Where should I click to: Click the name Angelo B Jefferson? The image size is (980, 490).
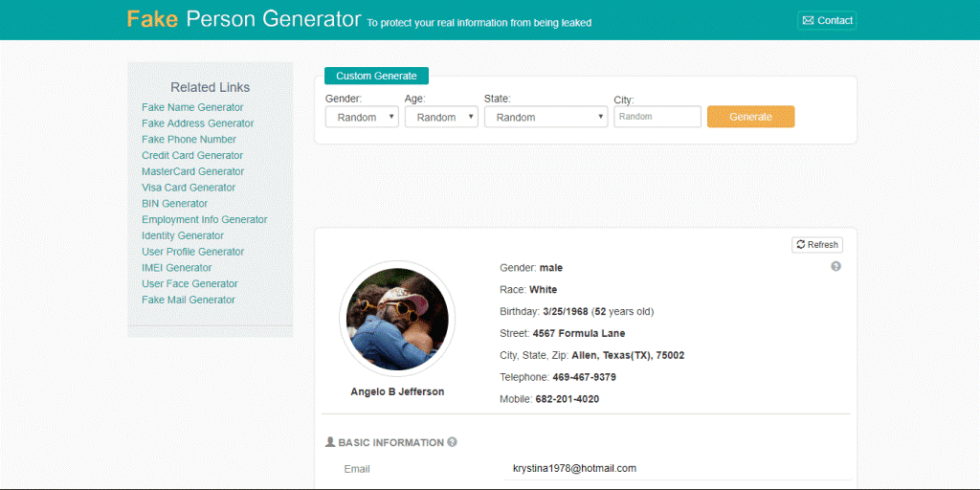tap(397, 391)
